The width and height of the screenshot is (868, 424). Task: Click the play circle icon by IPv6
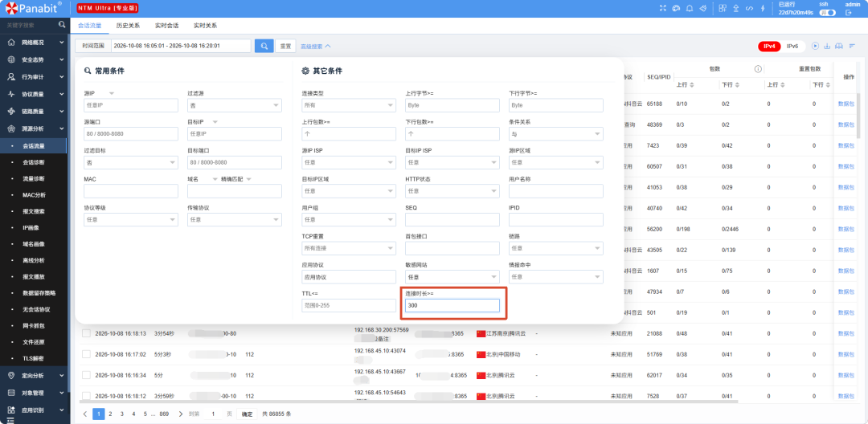[815, 46]
